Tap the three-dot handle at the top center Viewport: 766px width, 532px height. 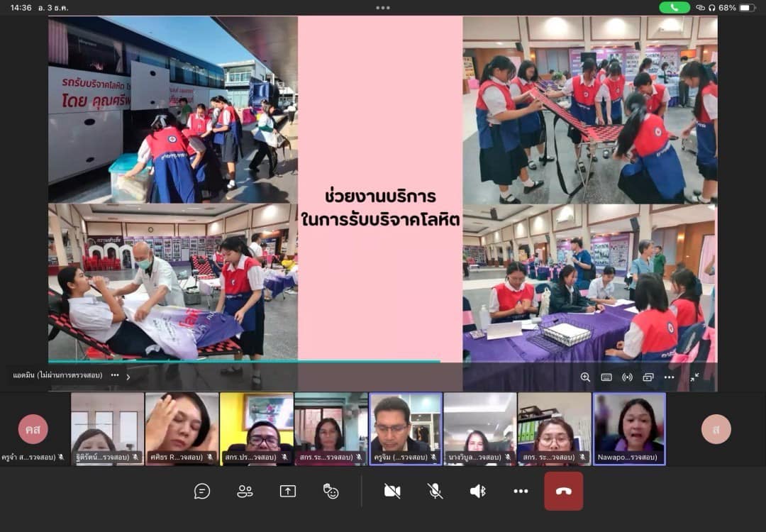383,8
